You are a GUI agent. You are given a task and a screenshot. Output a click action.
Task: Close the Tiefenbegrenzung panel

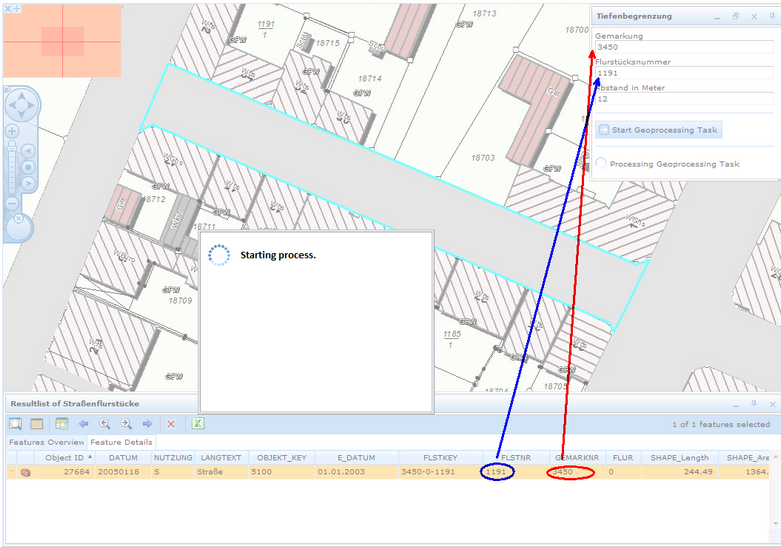pyautogui.click(x=754, y=16)
